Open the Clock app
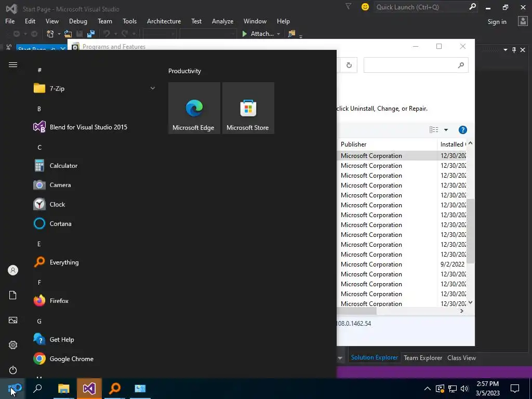The height and width of the screenshot is (399, 532). point(49,204)
